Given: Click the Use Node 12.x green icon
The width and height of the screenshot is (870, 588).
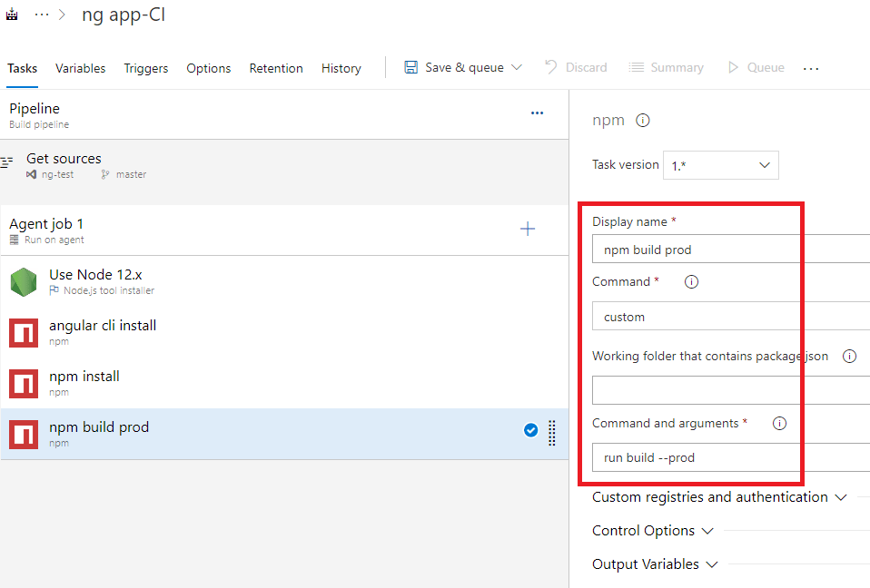Looking at the screenshot, I should tap(24, 281).
